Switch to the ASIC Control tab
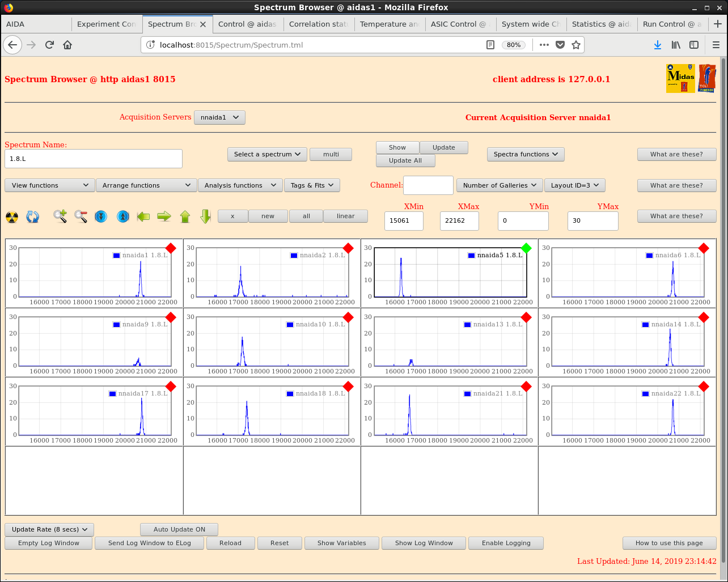 (460, 24)
